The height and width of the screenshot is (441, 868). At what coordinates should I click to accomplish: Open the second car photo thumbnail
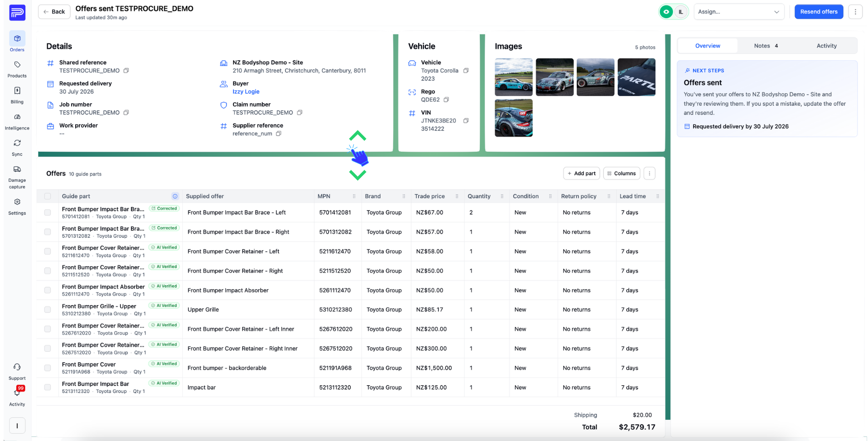[x=555, y=77]
